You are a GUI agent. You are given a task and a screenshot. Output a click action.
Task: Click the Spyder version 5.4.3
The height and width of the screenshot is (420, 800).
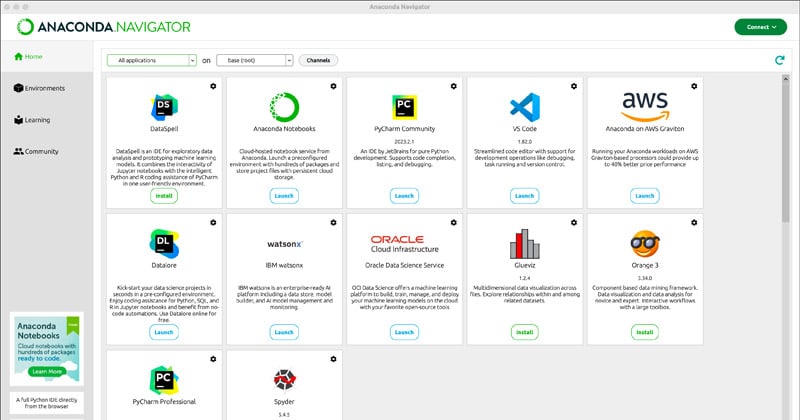284,414
